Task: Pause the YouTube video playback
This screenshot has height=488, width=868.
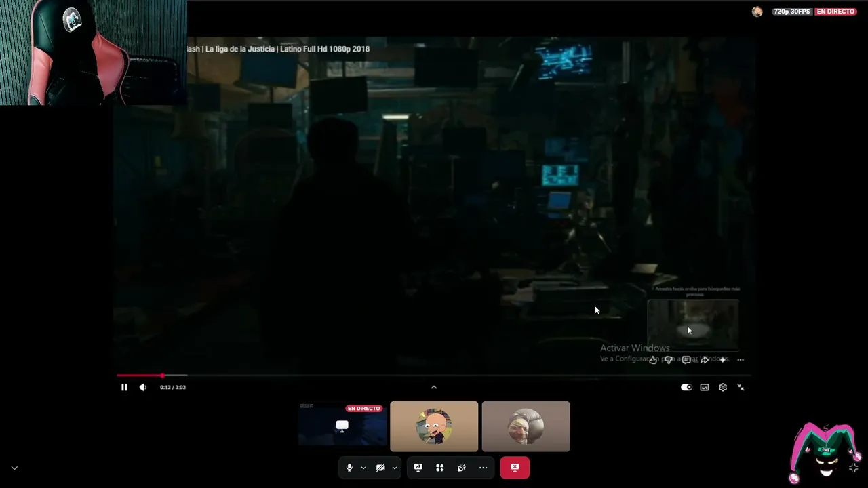Action: [124, 387]
